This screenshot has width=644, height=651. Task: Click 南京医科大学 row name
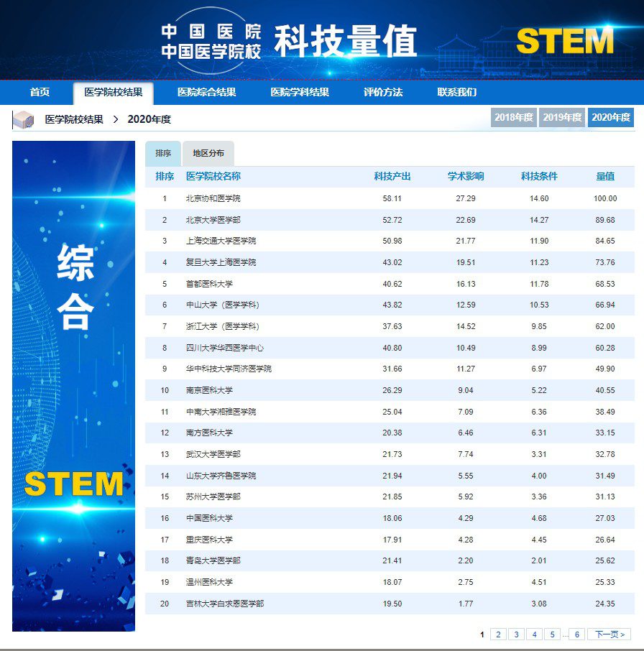coord(209,390)
